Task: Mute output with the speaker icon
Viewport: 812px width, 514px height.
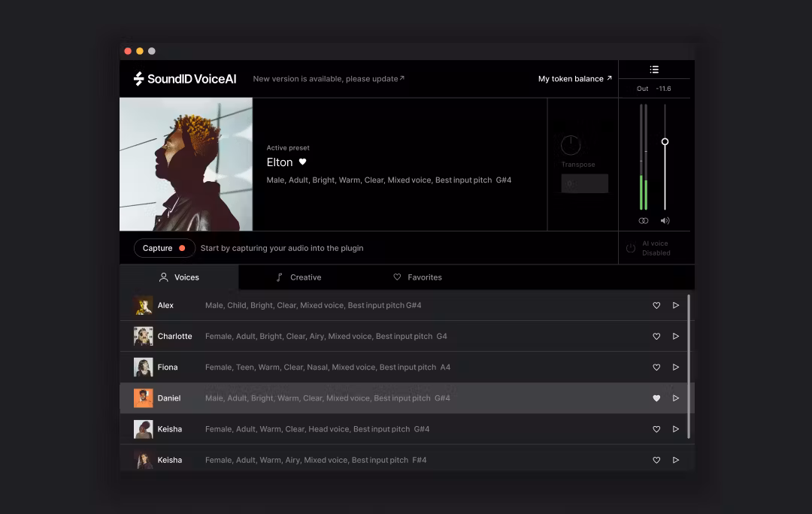Action: click(x=665, y=220)
